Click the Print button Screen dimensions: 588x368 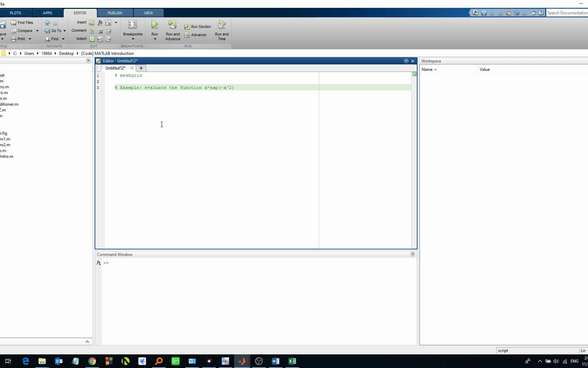pos(18,39)
